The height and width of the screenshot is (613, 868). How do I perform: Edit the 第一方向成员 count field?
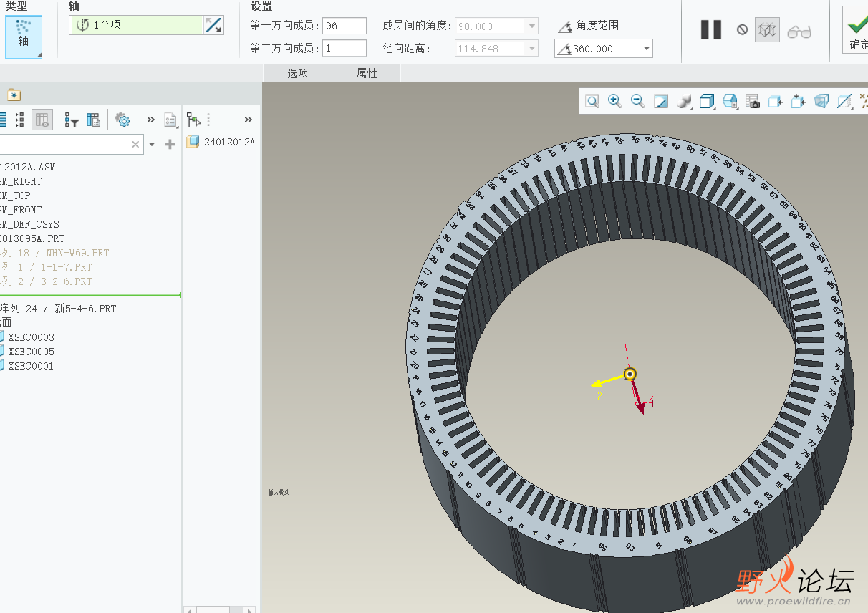tap(344, 26)
